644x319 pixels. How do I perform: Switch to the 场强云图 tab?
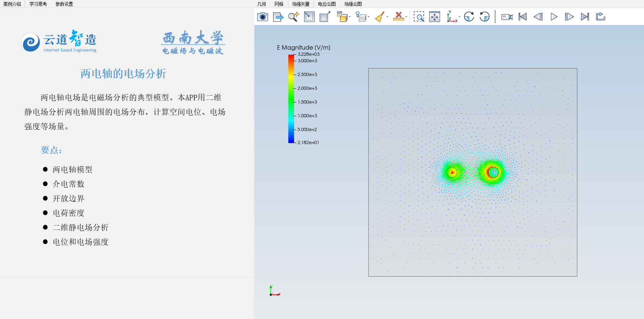pyautogui.click(x=353, y=4)
